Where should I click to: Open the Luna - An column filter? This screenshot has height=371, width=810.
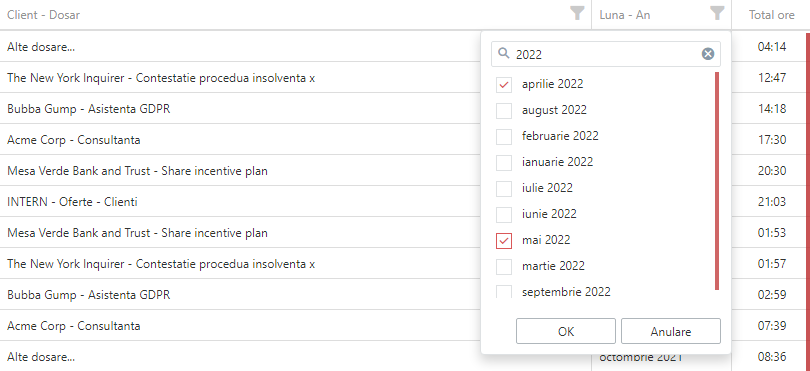717,13
